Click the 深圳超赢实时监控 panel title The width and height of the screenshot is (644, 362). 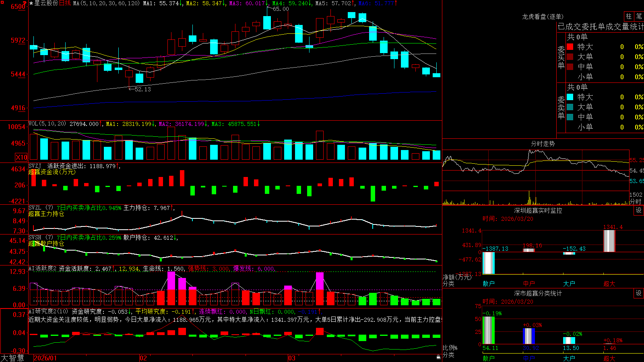point(538,210)
